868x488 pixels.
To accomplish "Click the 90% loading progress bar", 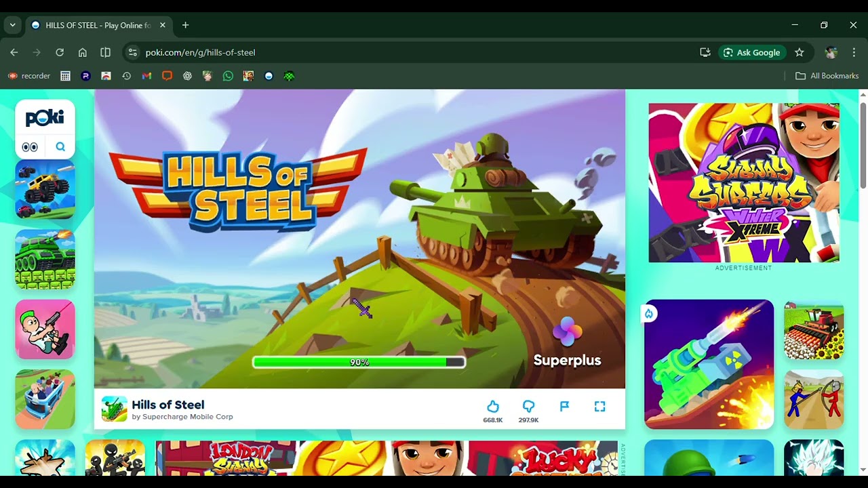I will click(x=359, y=362).
